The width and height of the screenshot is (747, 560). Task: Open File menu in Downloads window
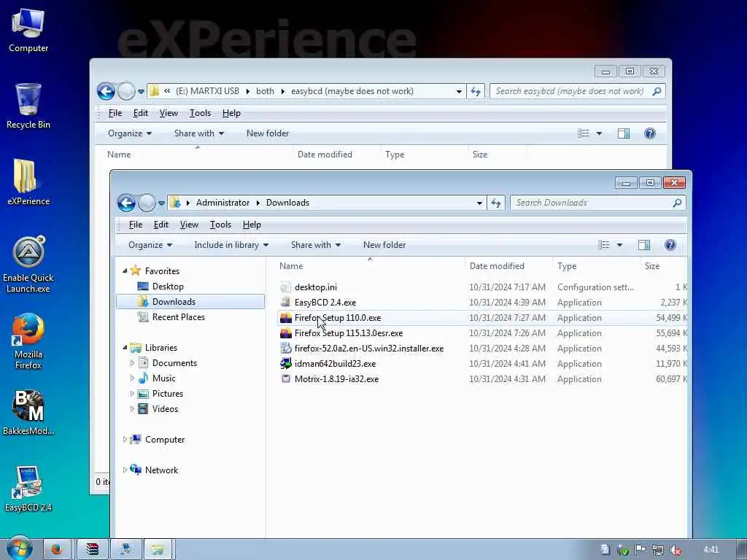pyautogui.click(x=135, y=225)
